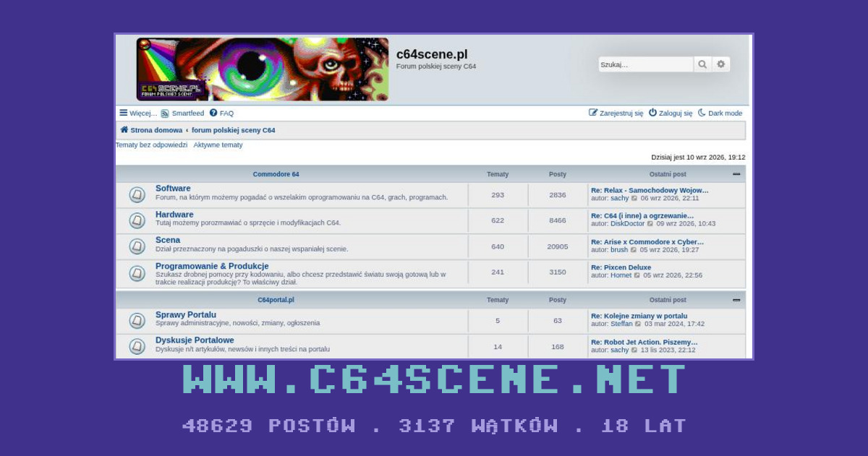This screenshot has height=456, width=868.
Task: Open advanced search gear icon
Action: pos(720,64)
